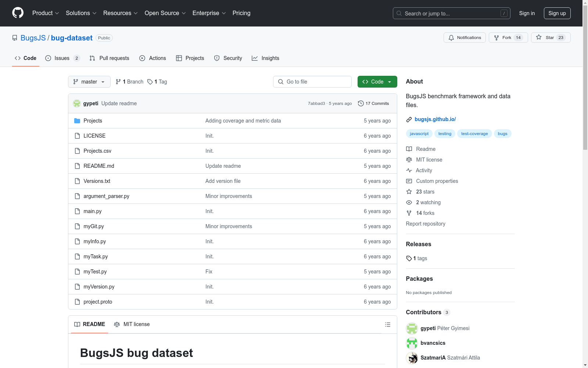The width and height of the screenshot is (588, 368).
Task: Click the pulse icon beside Activity
Action: (x=409, y=170)
